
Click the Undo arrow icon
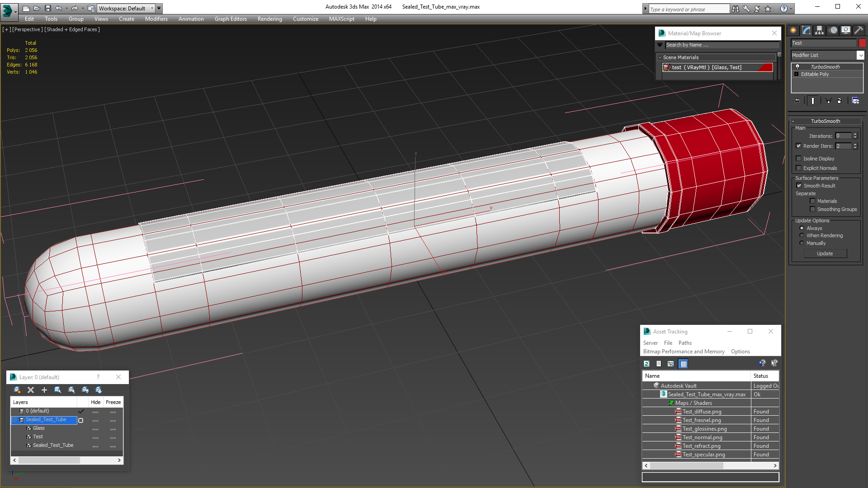pos(59,8)
